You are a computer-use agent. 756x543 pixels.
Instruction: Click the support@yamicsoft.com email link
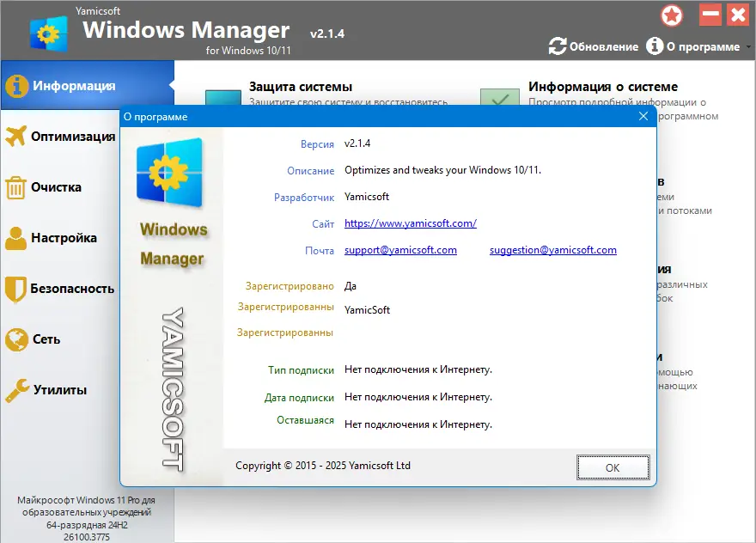tap(400, 250)
